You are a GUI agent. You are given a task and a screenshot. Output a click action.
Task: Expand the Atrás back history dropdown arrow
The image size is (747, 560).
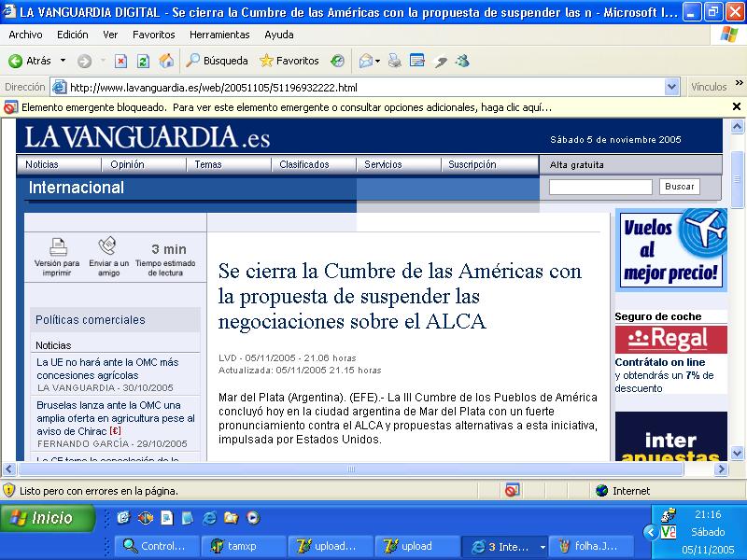63,61
